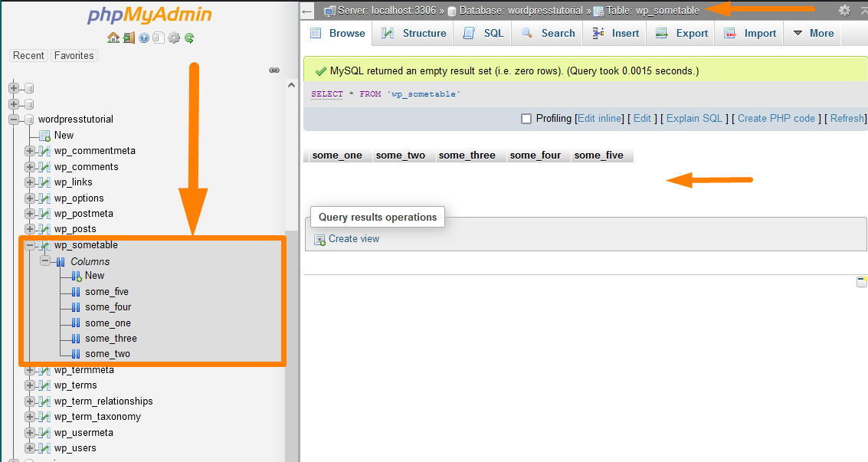Switch to the Browse tab

click(338, 33)
